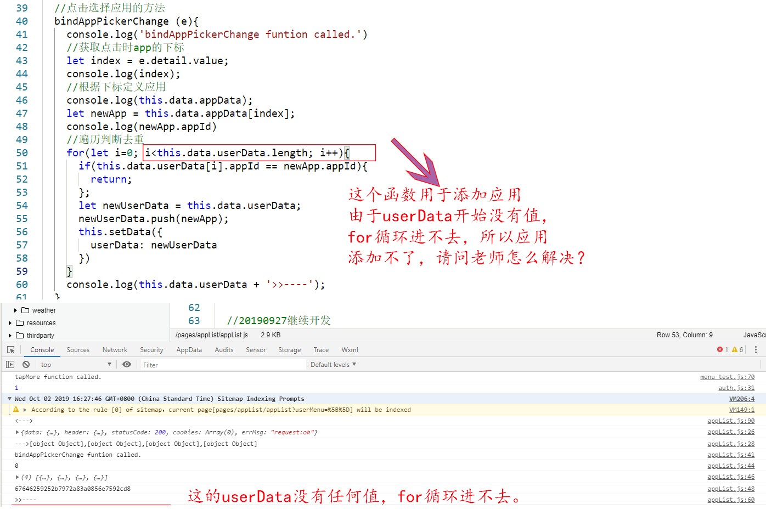Open source link VM149:1
Viewport: 766px width, 532px height.
pyautogui.click(x=742, y=410)
